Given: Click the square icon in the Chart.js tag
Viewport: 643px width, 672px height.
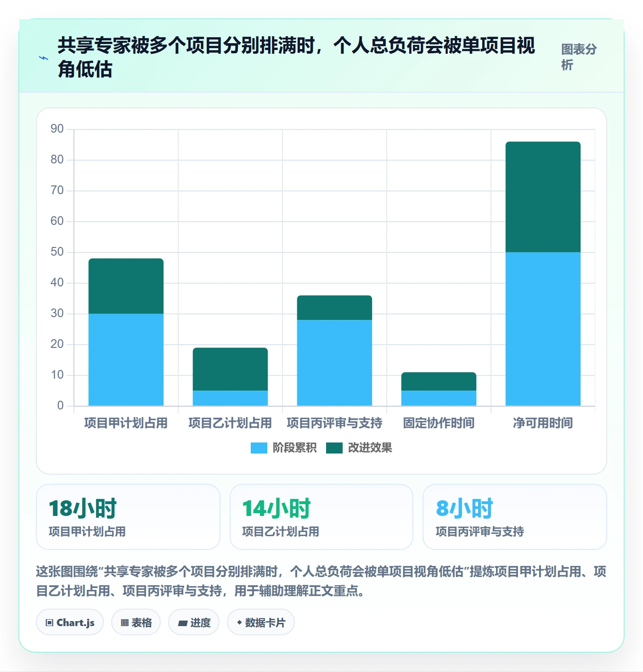Looking at the screenshot, I should [x=50, y=623].
